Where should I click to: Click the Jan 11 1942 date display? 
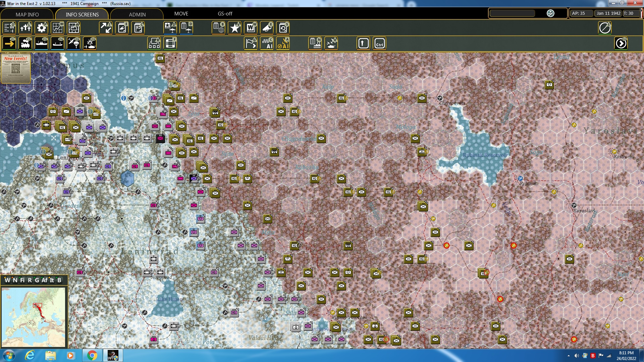(x=608, y=13)
